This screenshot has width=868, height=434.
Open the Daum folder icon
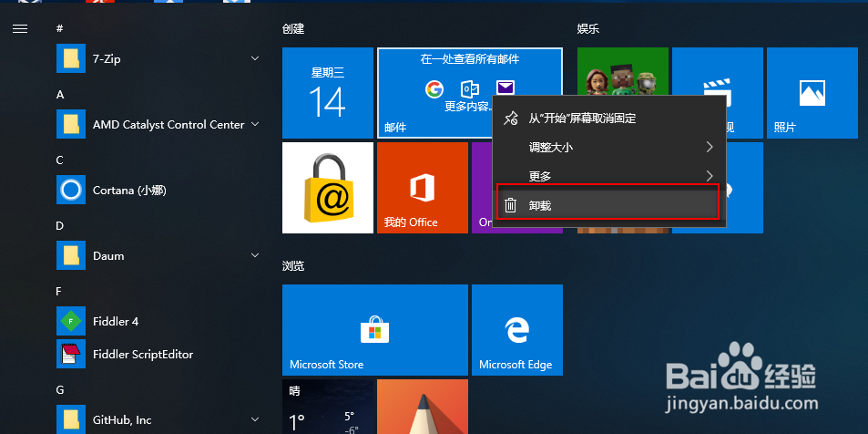[71, 255]
